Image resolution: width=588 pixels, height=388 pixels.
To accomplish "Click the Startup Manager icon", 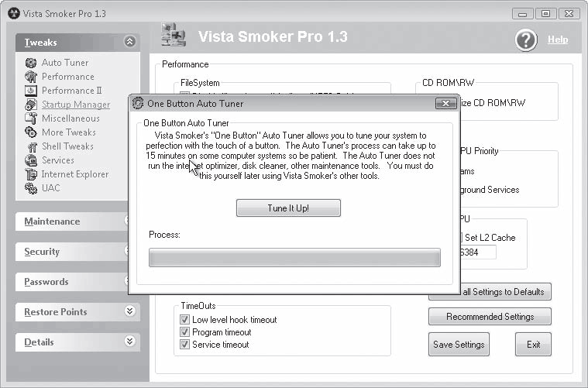I will point(31,105).
